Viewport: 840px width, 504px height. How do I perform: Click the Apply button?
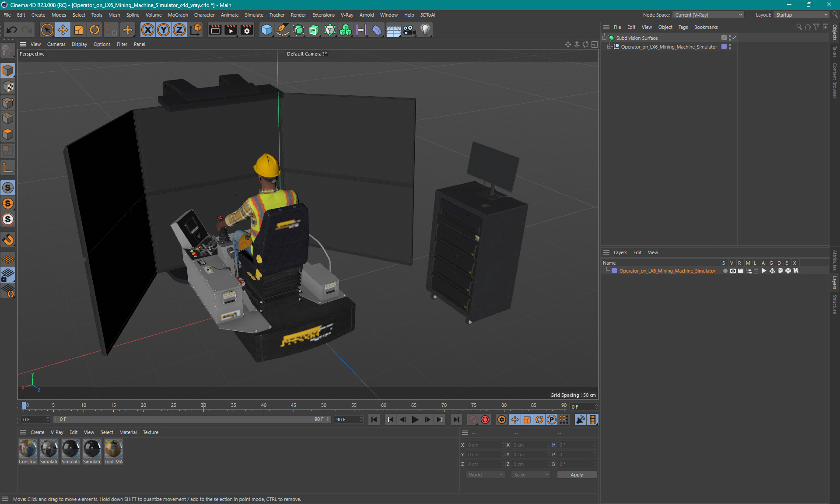tap(577, 475)
